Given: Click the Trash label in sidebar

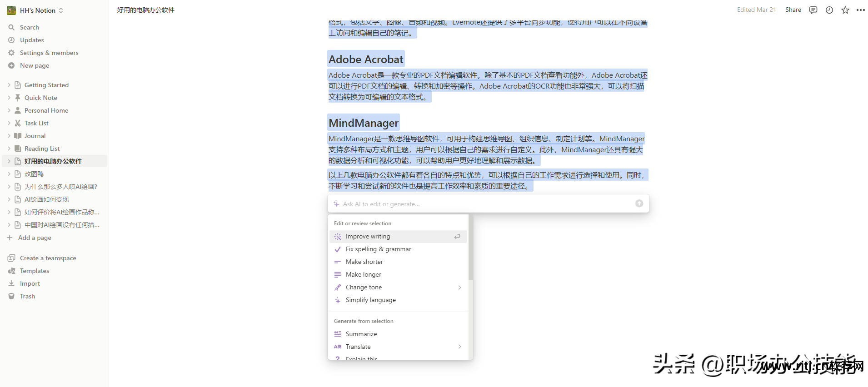Looking at the screenshot, I should [27, 296].
